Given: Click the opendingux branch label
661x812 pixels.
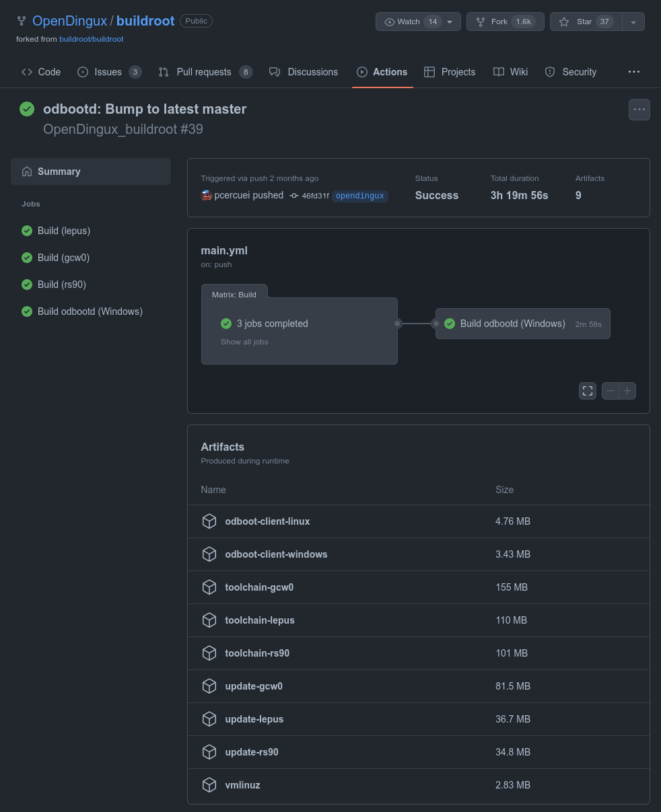Looking at the screenshot, I should click(x=360, y=196).
